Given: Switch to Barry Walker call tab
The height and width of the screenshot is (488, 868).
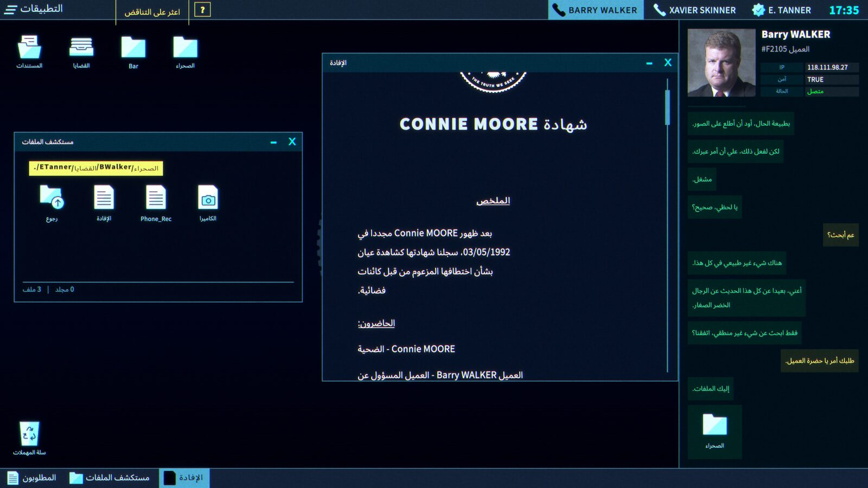Looking at the screenshot, I should pyautogui.click(x=596, y=10).
